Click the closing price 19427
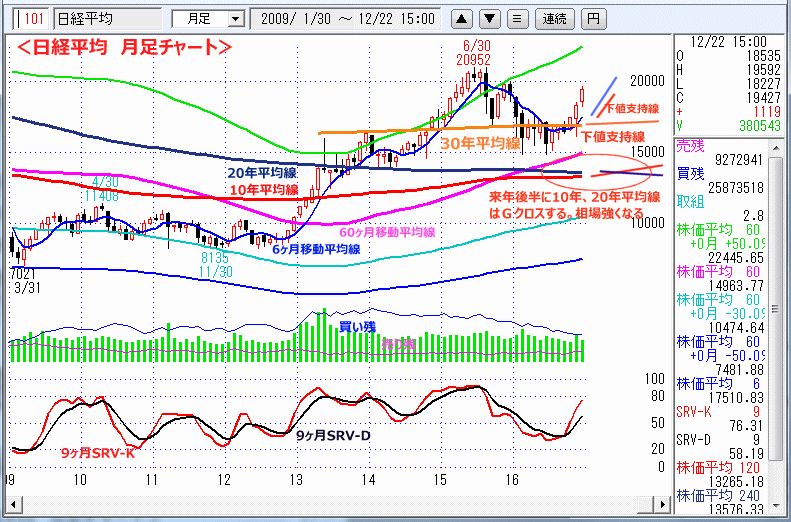Viewport: 791px width, 522px height. [x=763, y=97]
